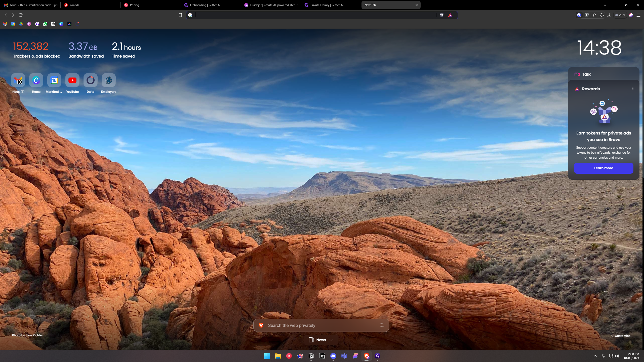Image resolution: width=644 pixels, height=362 pixels.
Task: Click the Search the web privately field
Action: 321,325
